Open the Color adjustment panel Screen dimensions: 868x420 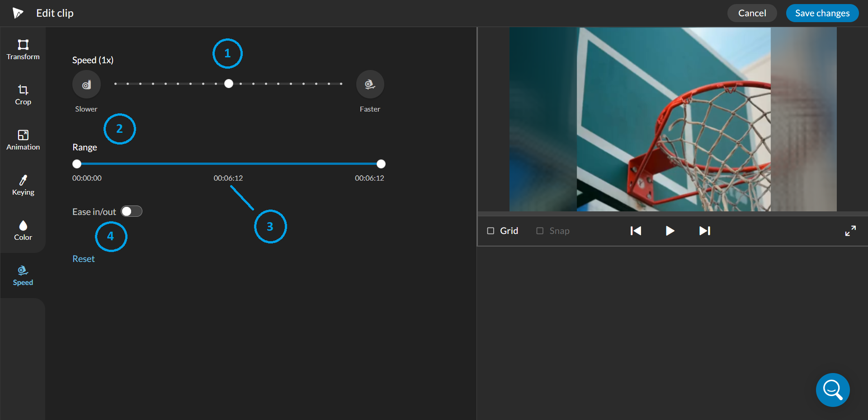pos(23,230)
